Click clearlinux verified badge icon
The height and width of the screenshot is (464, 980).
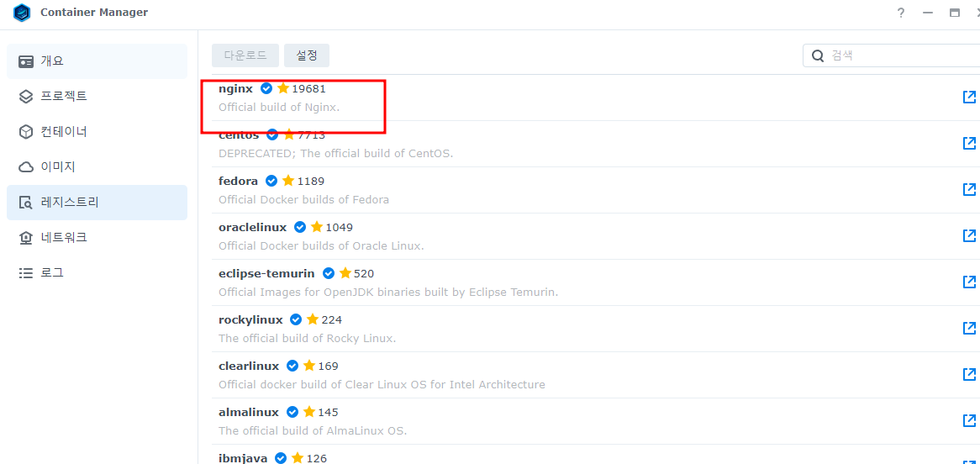[x=292, y=366]
